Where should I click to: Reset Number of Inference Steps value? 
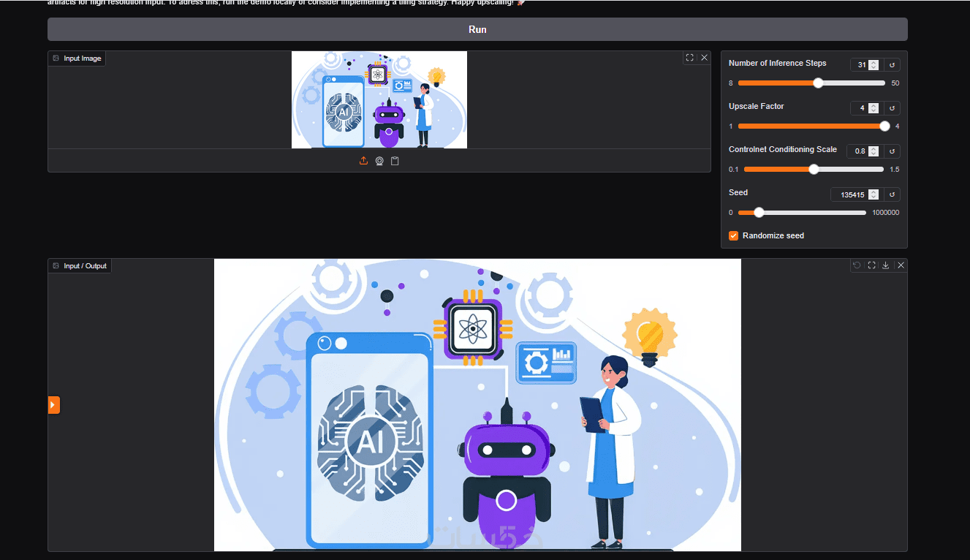pyautogui.click(x=892, y=65)
